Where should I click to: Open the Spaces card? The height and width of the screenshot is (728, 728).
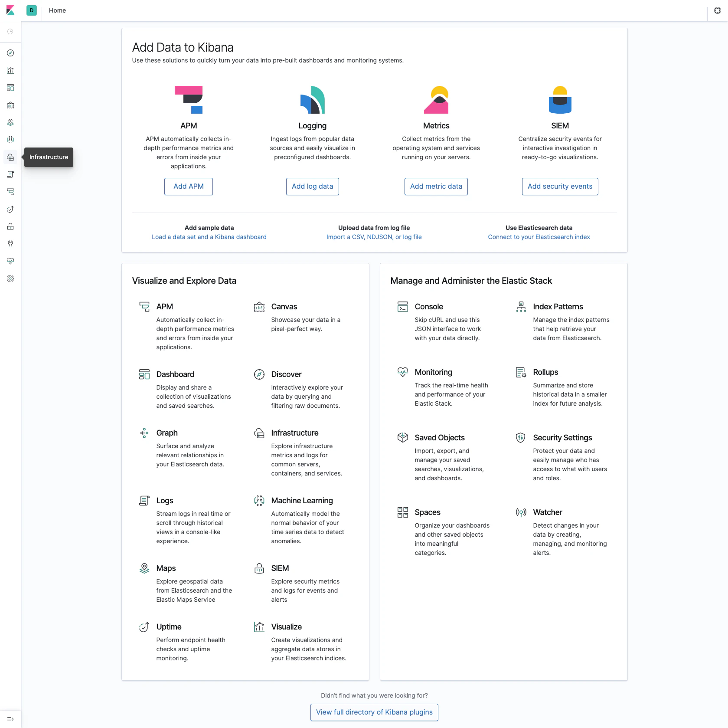point(444,532)
